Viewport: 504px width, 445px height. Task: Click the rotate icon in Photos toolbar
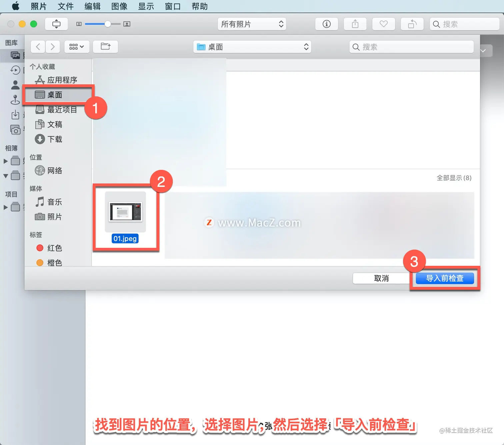click(x=412, y=24)
